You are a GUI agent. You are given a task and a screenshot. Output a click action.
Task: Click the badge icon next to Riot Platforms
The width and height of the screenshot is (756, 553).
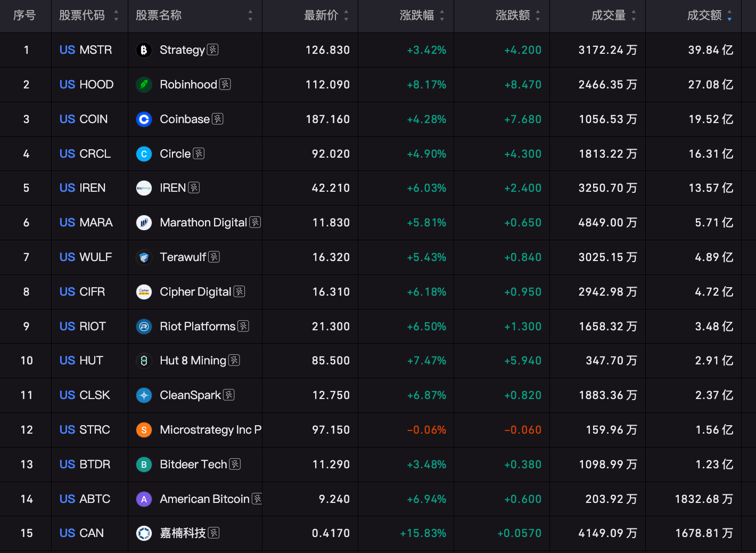point(243,326)
